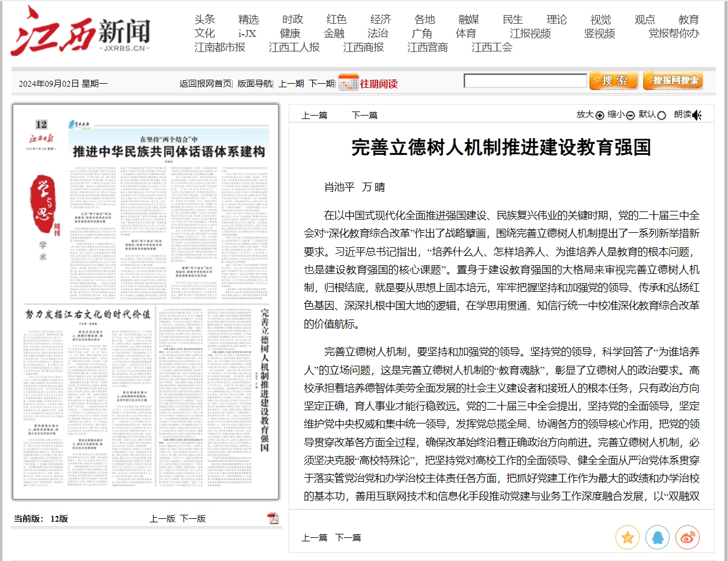Click 当前版: 12版 label

pos(41,519)
